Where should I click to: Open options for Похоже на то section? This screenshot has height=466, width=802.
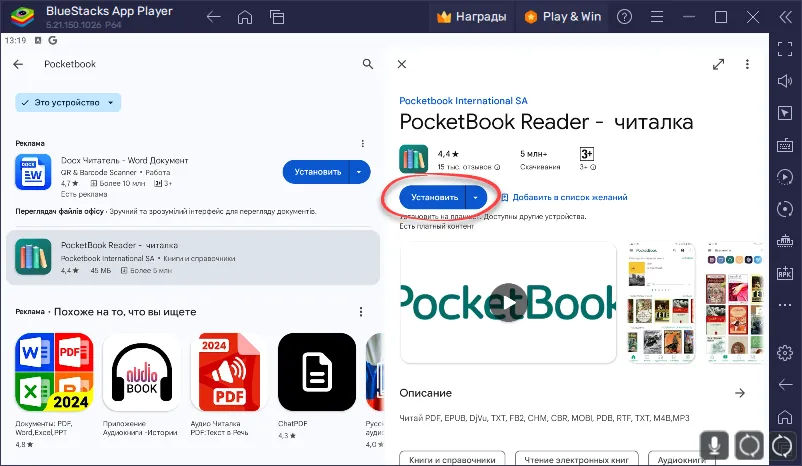tap(361, 312)
